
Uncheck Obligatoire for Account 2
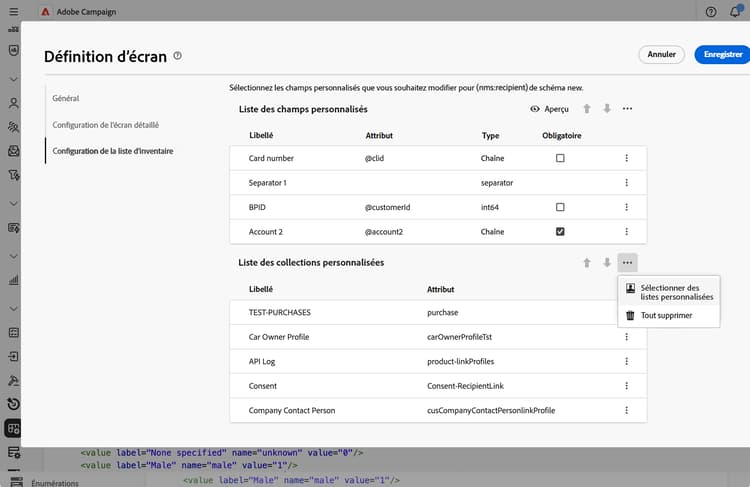pyautogui.click(x=560, y=232)
